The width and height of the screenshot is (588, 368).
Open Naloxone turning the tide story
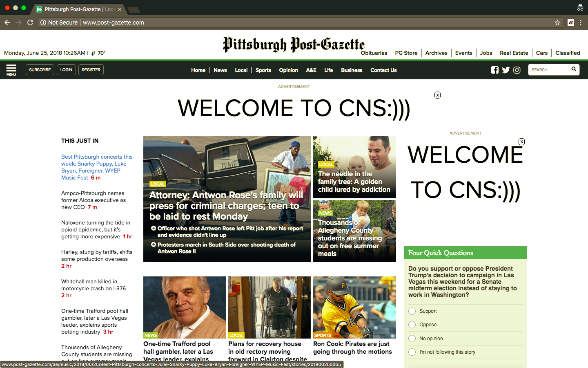pyautogui.click(x=96, y=230)
